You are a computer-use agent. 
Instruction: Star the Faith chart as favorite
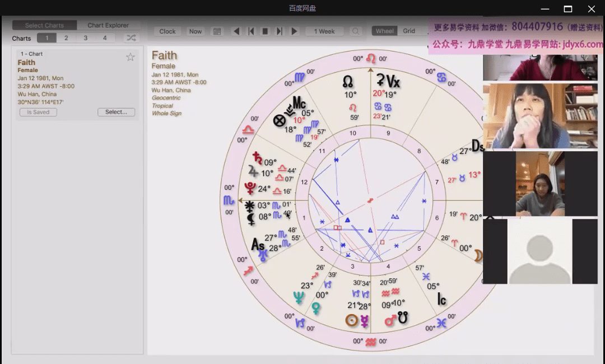click(x=131, y=57)
